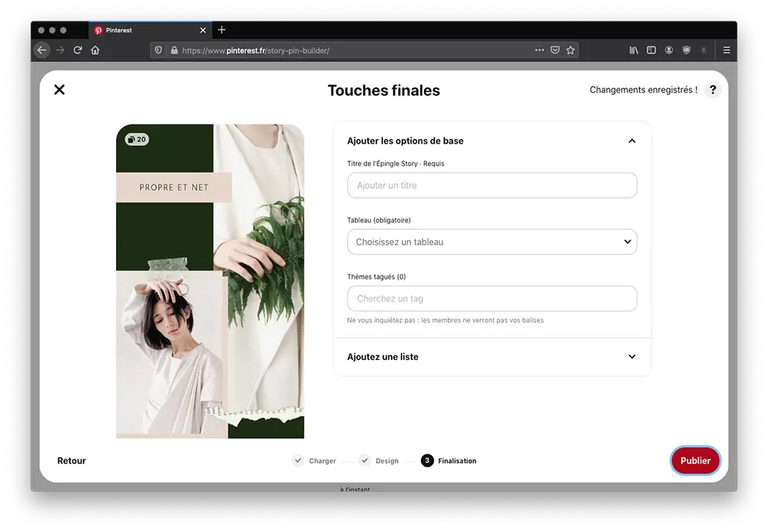
Task: Click the browser forward arrow
Action: point(60,50)
